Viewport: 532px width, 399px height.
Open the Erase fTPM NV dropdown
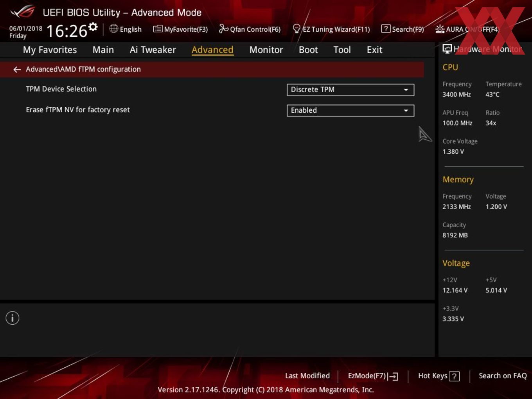pyautogui.click(x=350, y=110)
